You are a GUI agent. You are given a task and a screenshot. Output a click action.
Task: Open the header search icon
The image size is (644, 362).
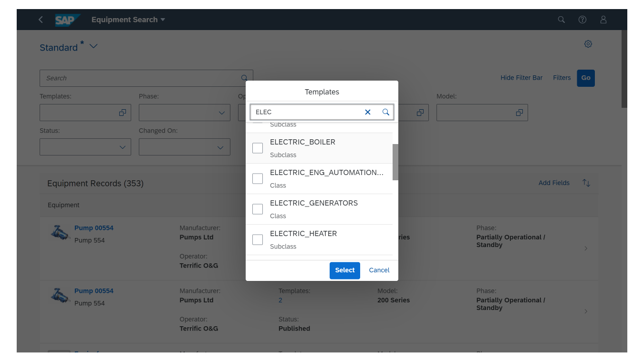(x=561, y=20)
